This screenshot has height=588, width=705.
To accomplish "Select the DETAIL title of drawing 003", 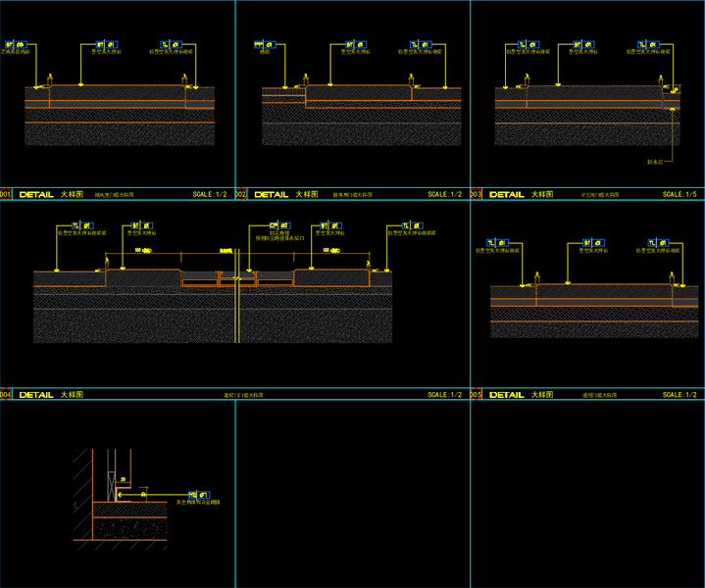I will click(507, 195).
